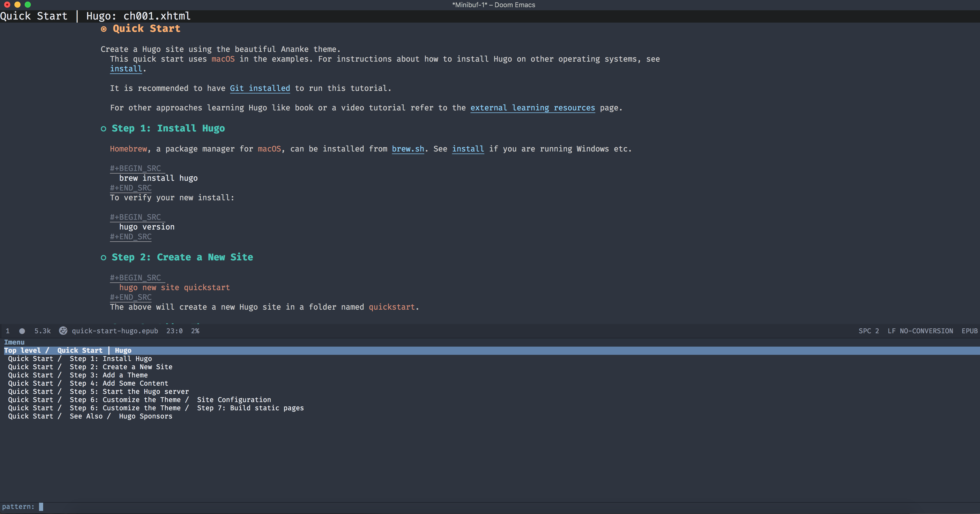The width and height of the screenshot is (980, 514).
Task: Click the window number 1 indicator
Action: tap(8, 331)
